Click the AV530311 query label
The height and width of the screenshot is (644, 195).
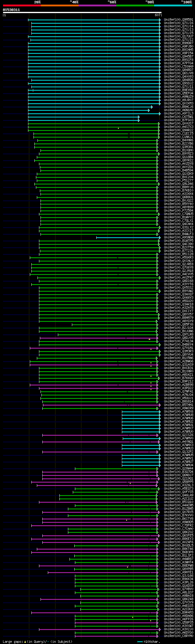11,10
